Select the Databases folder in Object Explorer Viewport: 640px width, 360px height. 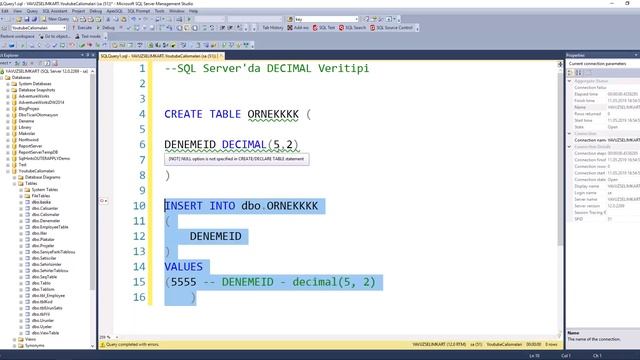21,78
